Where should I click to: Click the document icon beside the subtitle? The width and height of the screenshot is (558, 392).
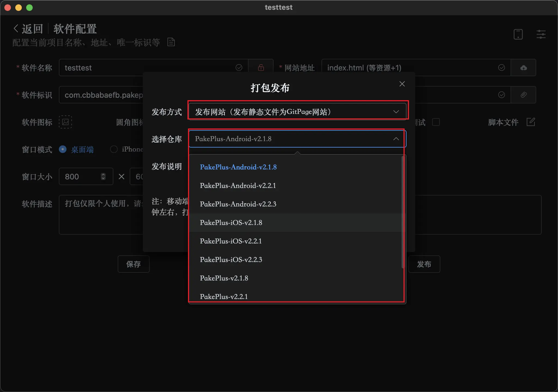(171, 42)
